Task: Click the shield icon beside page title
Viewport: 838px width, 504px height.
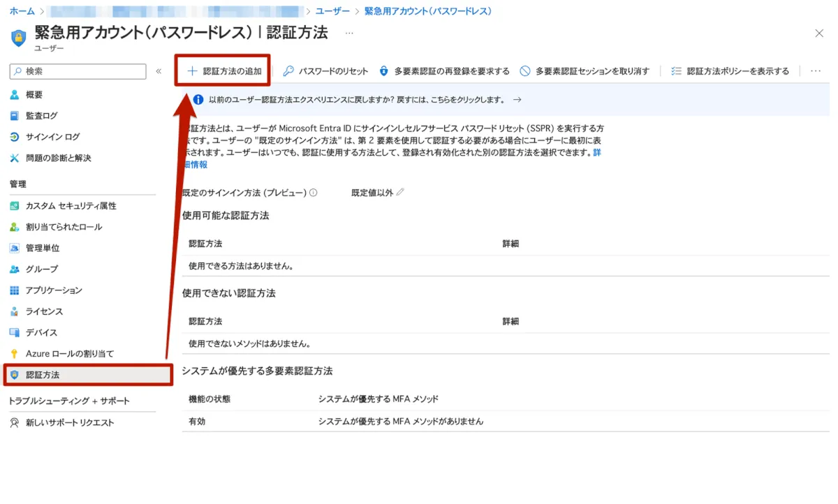Action: (x=20, y=38)
